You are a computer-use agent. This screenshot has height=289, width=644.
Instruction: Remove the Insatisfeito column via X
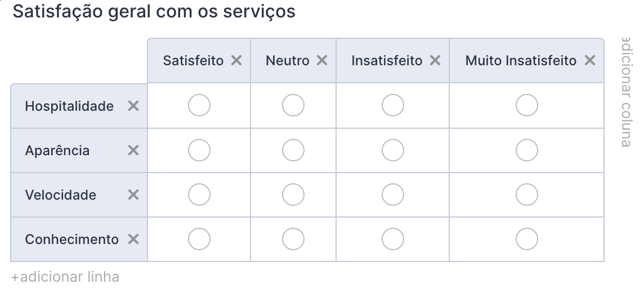[x=435, y=61]
